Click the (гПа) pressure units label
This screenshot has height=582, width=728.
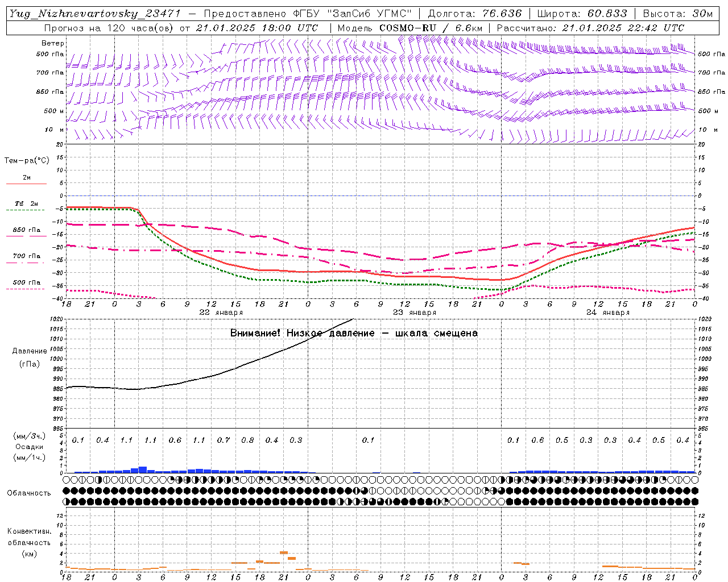point(30,364)
